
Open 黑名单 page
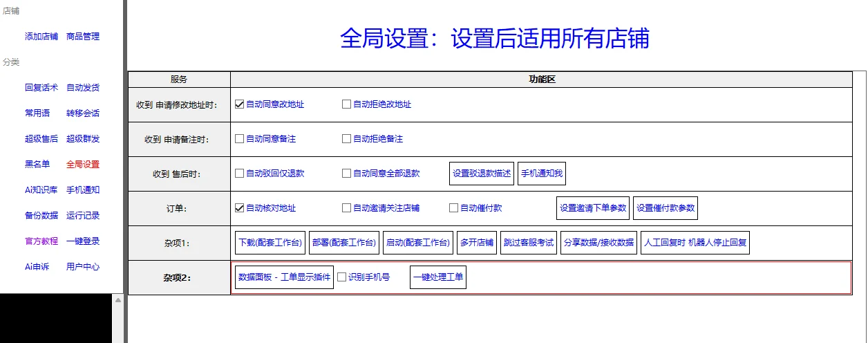pyautogui.click(x=37, y=165)
